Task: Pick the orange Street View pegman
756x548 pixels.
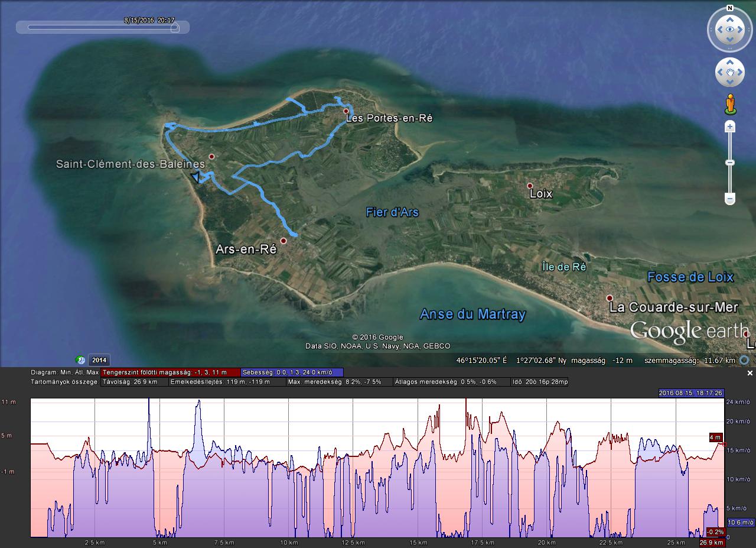Action: (731, 104)
